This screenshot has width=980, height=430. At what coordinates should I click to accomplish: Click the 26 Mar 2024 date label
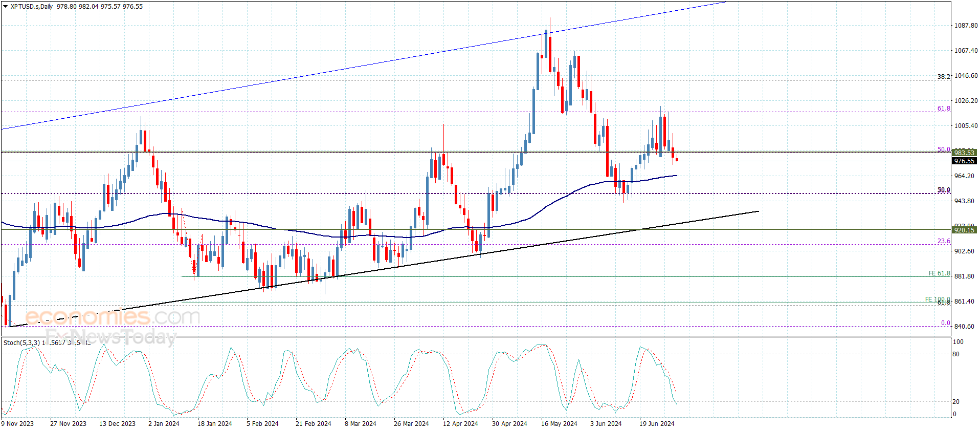pyautogui.click(x=411, y=423)
